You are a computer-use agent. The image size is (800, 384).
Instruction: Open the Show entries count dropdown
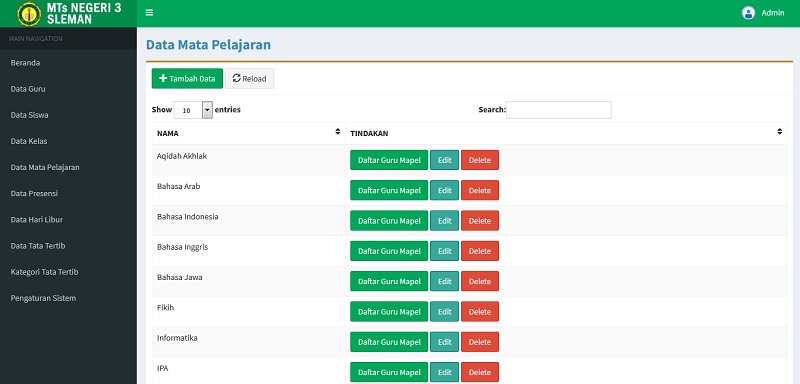[193, 110]
